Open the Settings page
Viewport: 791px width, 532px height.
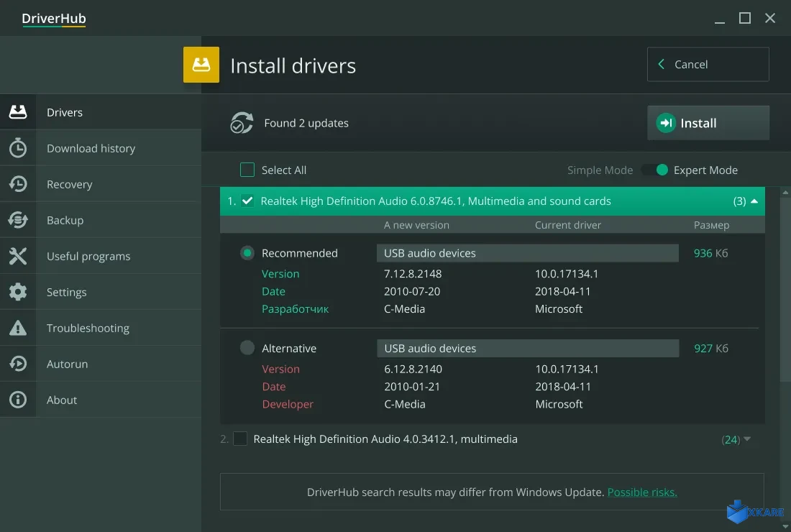(101, 292)
